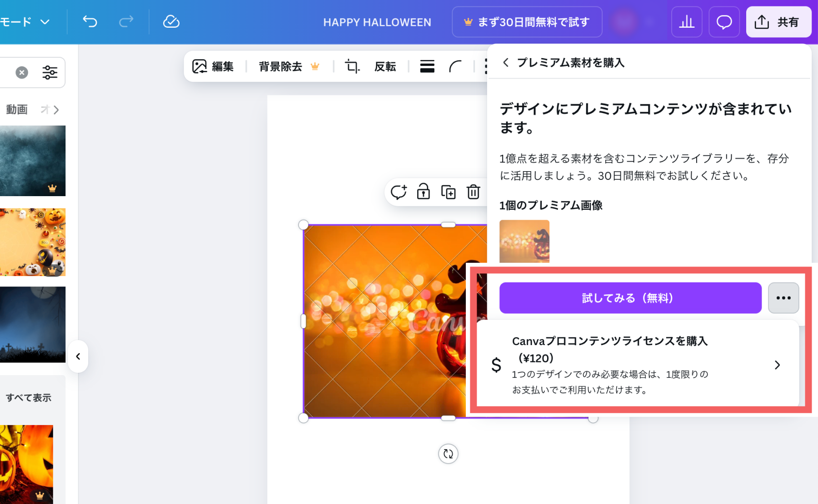
Task: Open the analytics bar chart icon
Action: 686,22
